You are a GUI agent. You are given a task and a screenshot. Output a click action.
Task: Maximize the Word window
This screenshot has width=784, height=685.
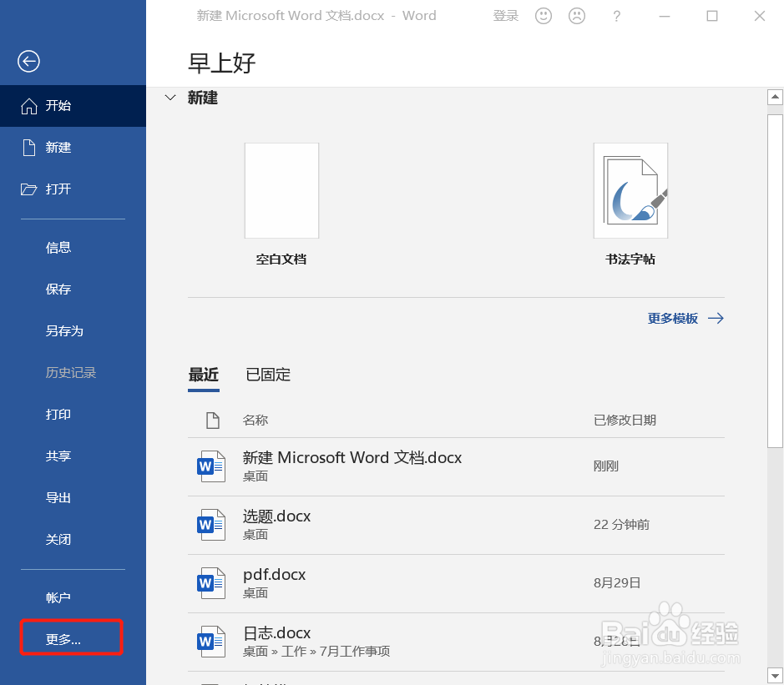tap(712, 17)
